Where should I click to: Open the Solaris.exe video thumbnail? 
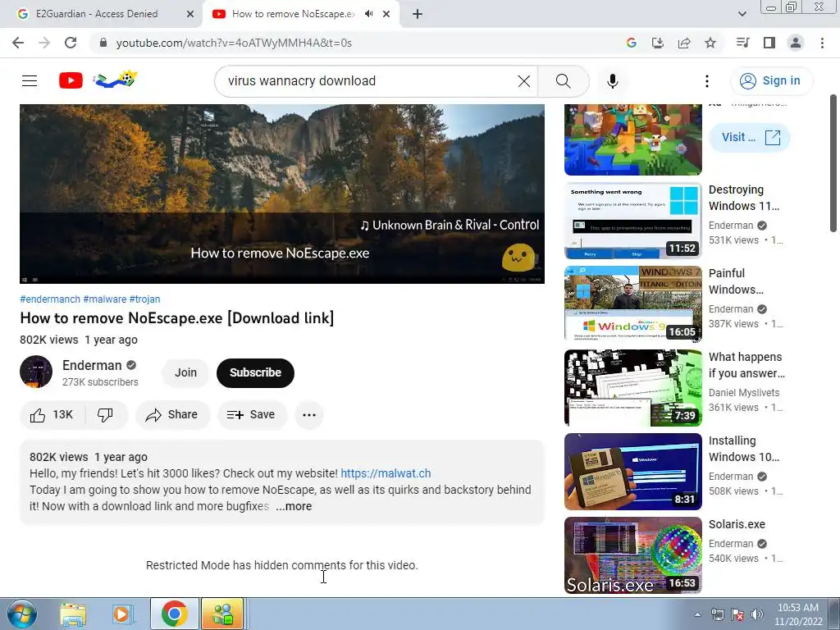tap(632, 555)
